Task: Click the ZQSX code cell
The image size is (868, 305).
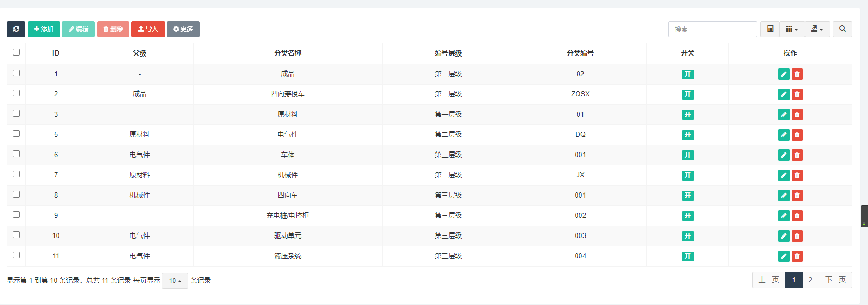Action: tap(580, 94)
